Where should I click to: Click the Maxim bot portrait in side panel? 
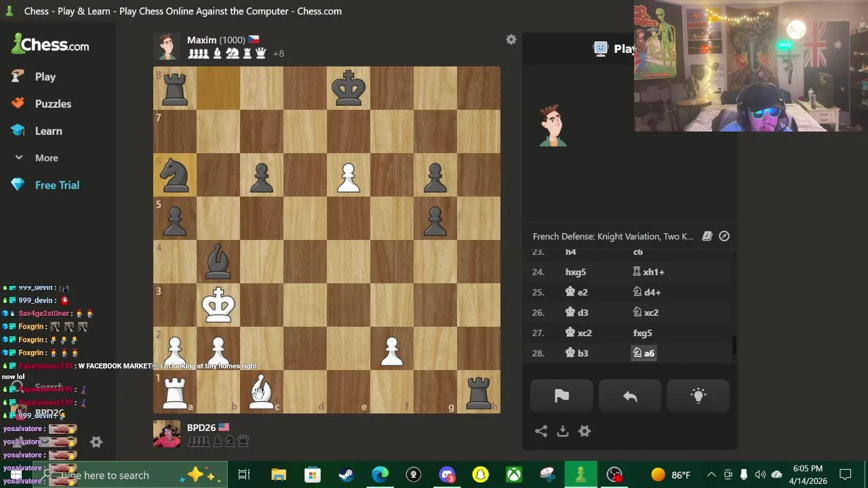pos(553,125)
